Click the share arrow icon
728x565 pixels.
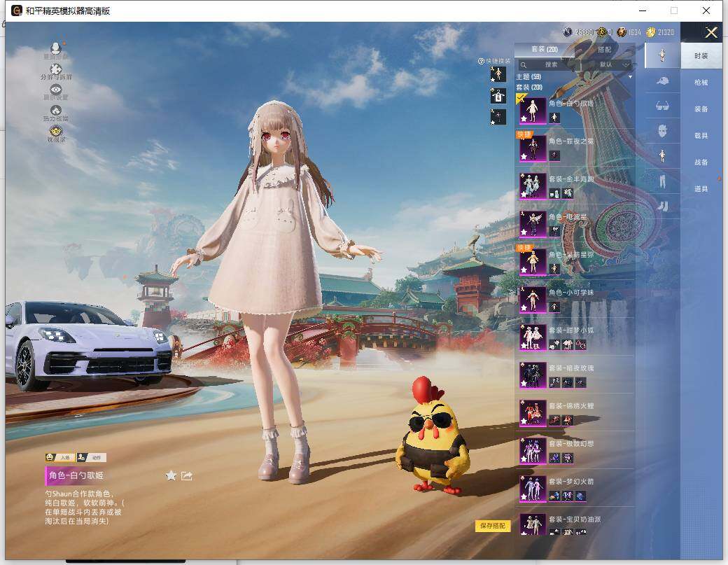click(x=187, y=476)
